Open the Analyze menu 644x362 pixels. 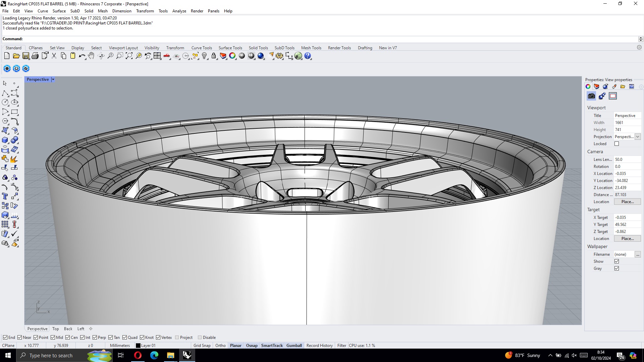point(179,11)
